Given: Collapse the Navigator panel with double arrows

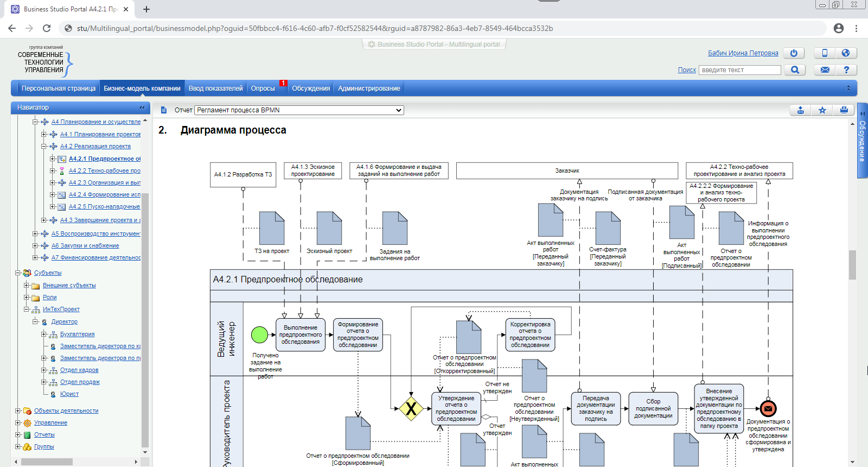Looking at the screenshot, I should click(x=142, y=108).
